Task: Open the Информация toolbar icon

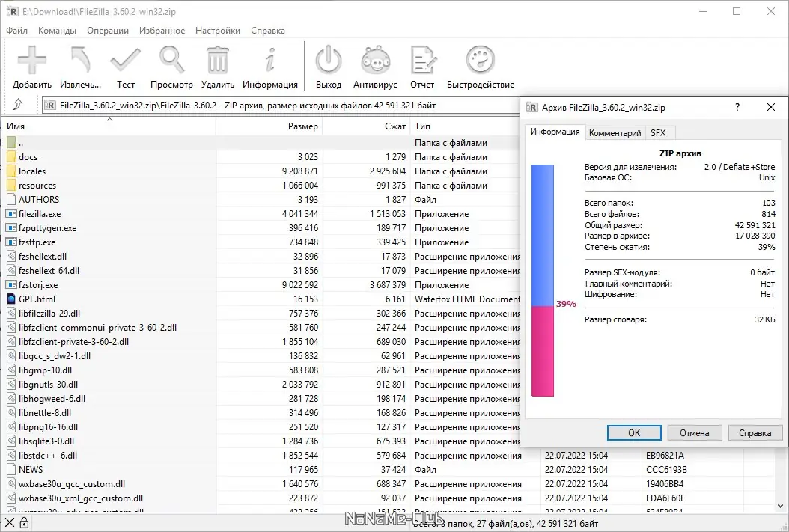Action: 270,61
